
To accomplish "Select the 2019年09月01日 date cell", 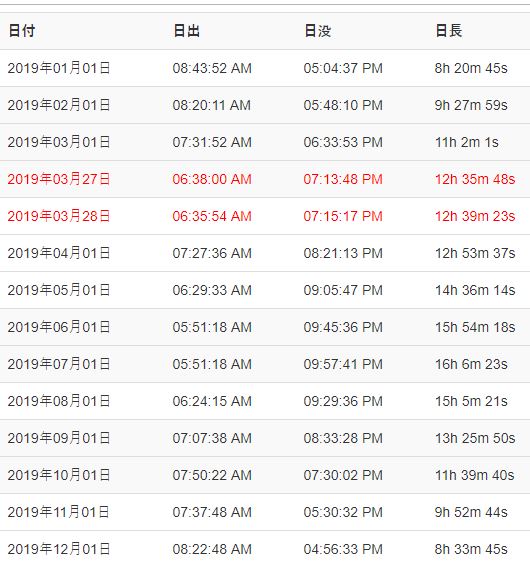I will (x=59, y=438).
